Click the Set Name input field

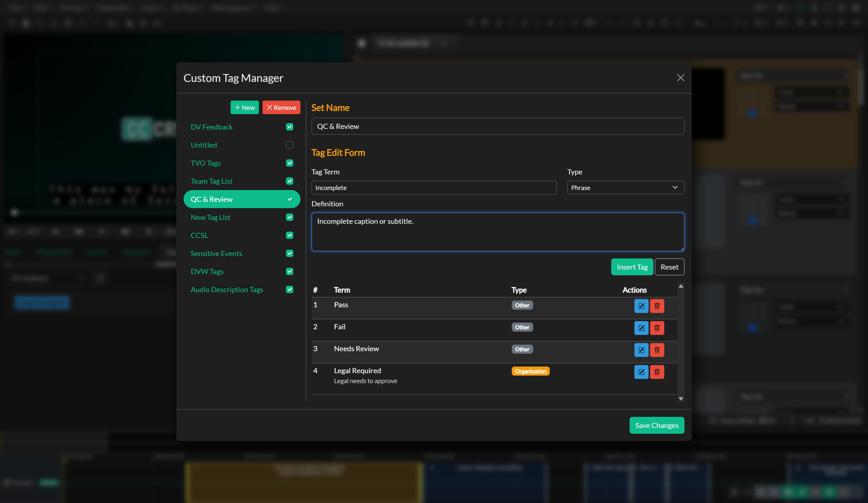pyautogui.click(x=497, y=127)
